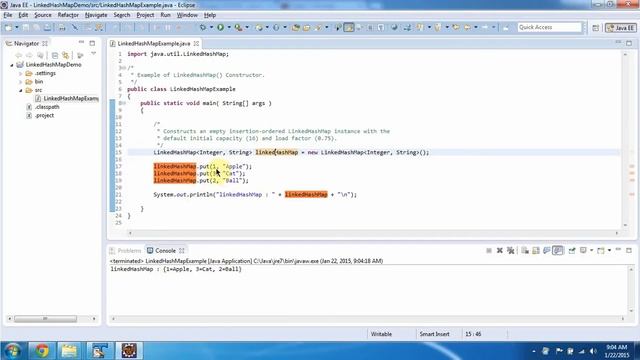640x360 pixels.
Task: Click Collapse All in Navigator toolbar
Action: 55,55
